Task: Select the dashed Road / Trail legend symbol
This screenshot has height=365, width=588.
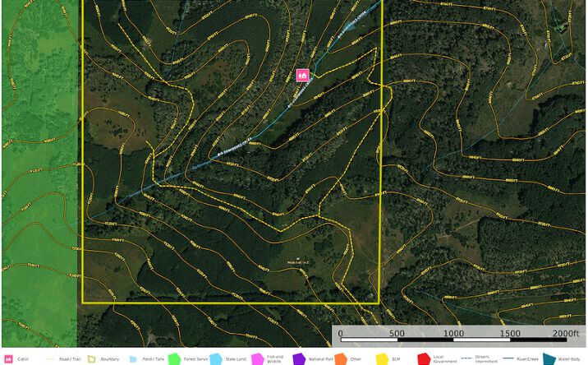Action: click(x=50, y=359)
